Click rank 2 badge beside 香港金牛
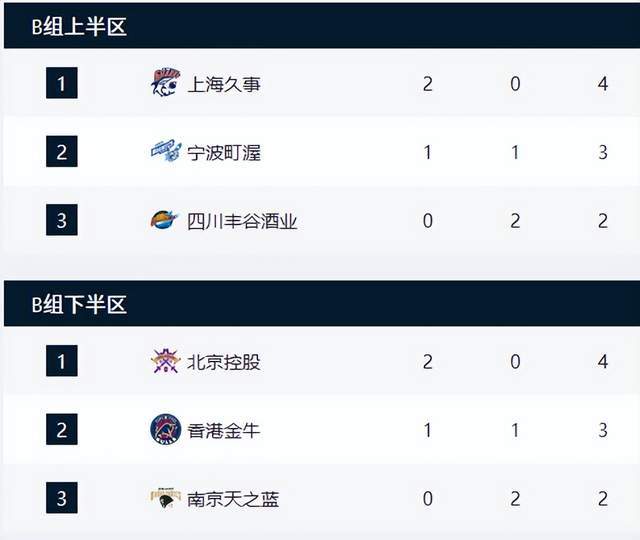The image size is (640, 540). [x=61, y=430]
